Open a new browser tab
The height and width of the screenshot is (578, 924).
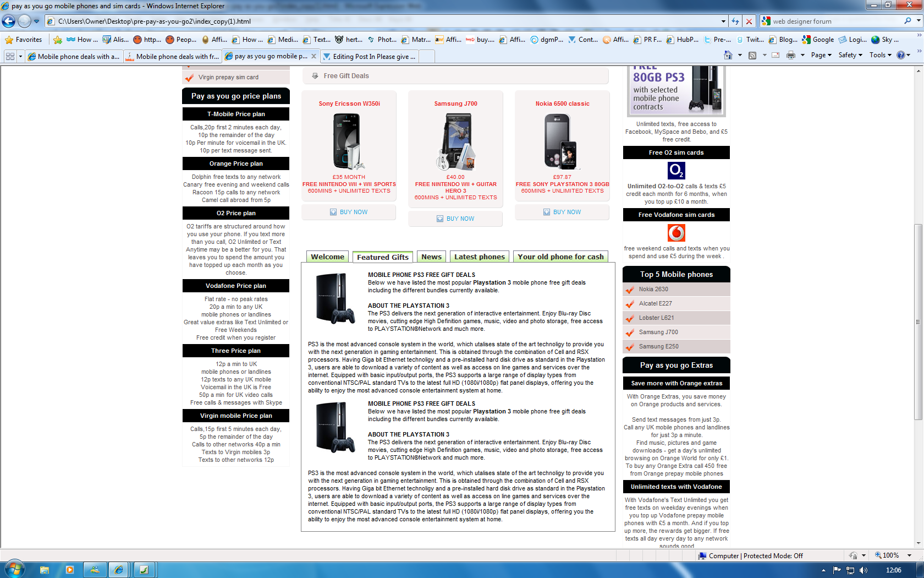[427, 56]
